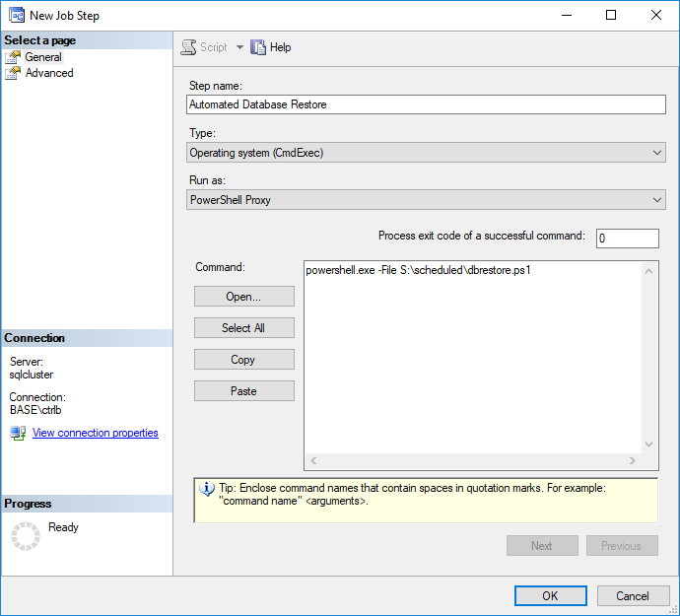680x616 pixels.
Task: Switch to the General page
Action: click(43, 57)
